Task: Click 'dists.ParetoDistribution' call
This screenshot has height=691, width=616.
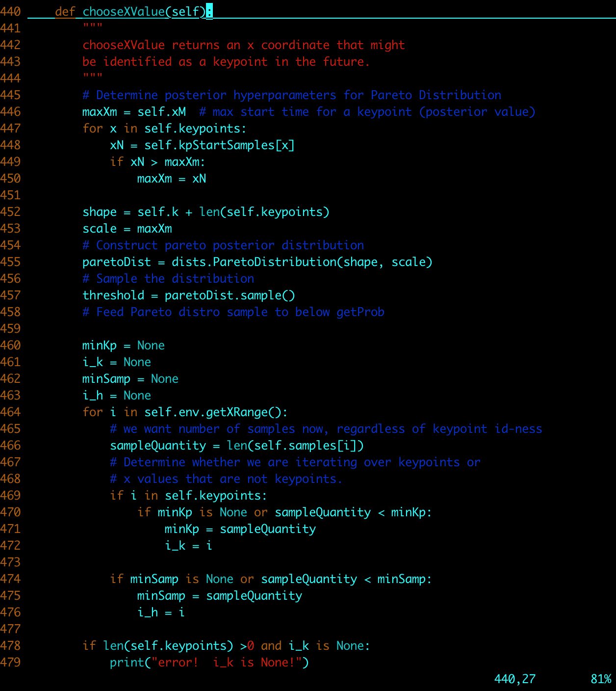Action: tap(254, 262)
